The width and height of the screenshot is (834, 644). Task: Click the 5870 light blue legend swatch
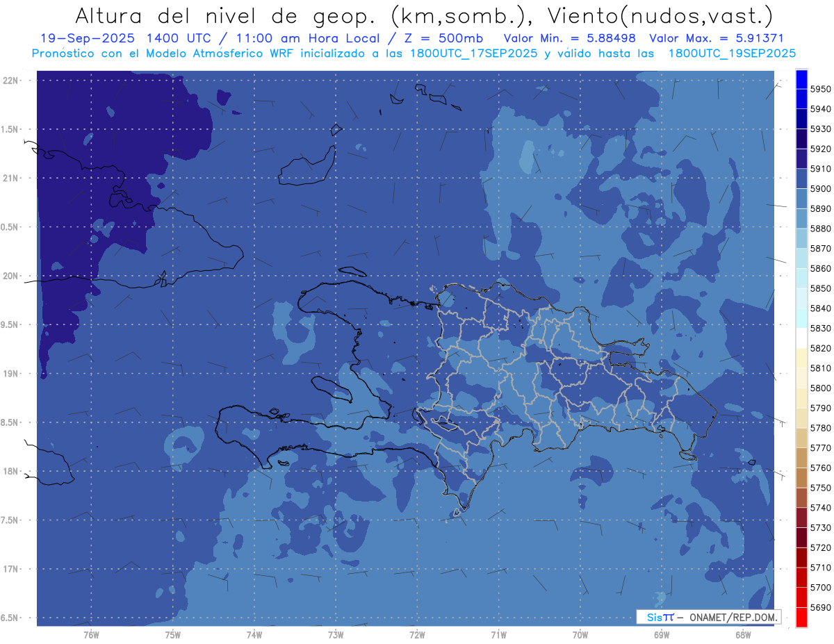coord(801,238)
